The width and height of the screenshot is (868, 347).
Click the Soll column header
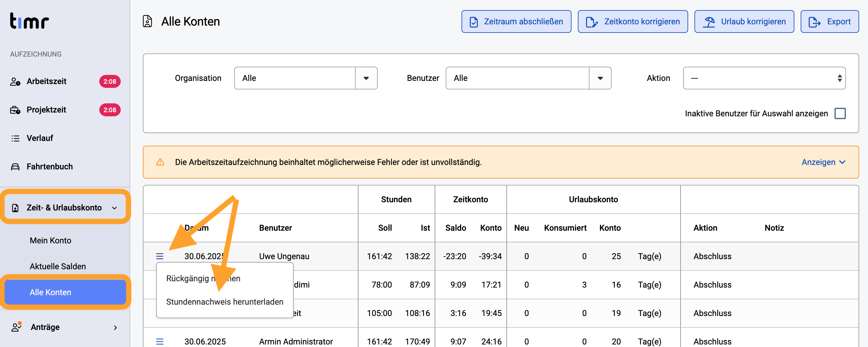(385, 228)
